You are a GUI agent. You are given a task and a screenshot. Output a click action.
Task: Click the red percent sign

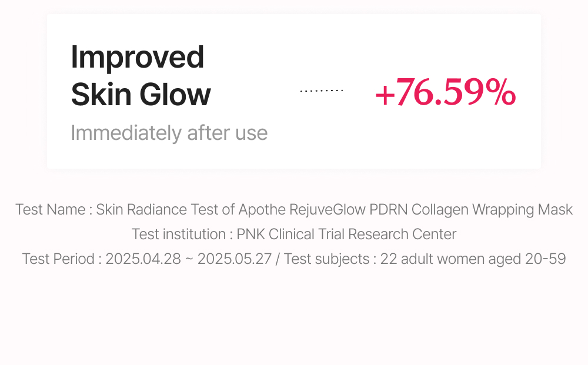click(x=501, y=93)
